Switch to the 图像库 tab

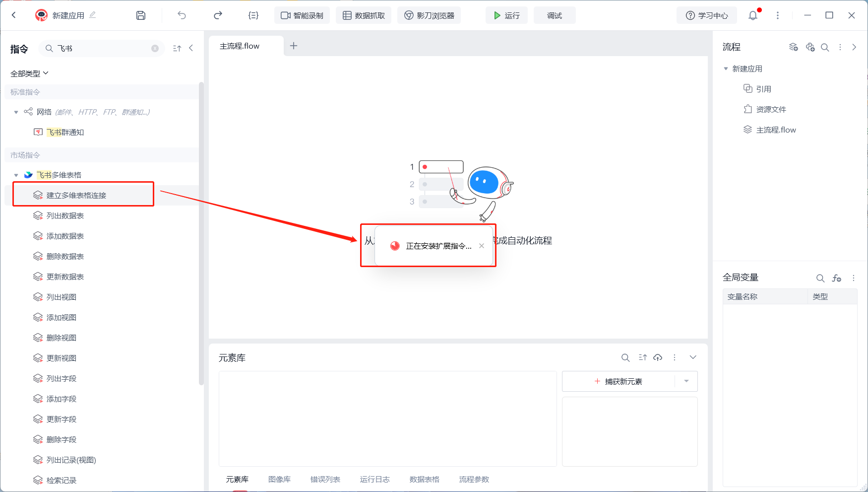(x=279, y=479)
